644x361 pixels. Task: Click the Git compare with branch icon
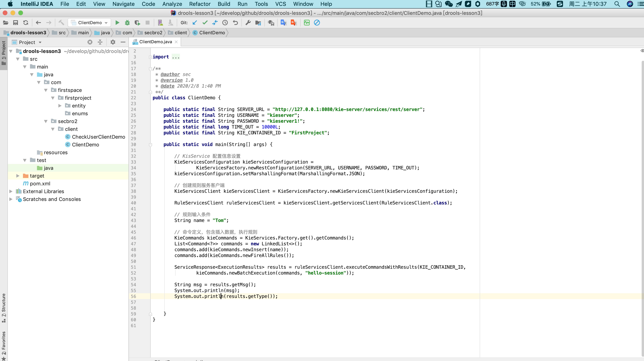(215, 23)
